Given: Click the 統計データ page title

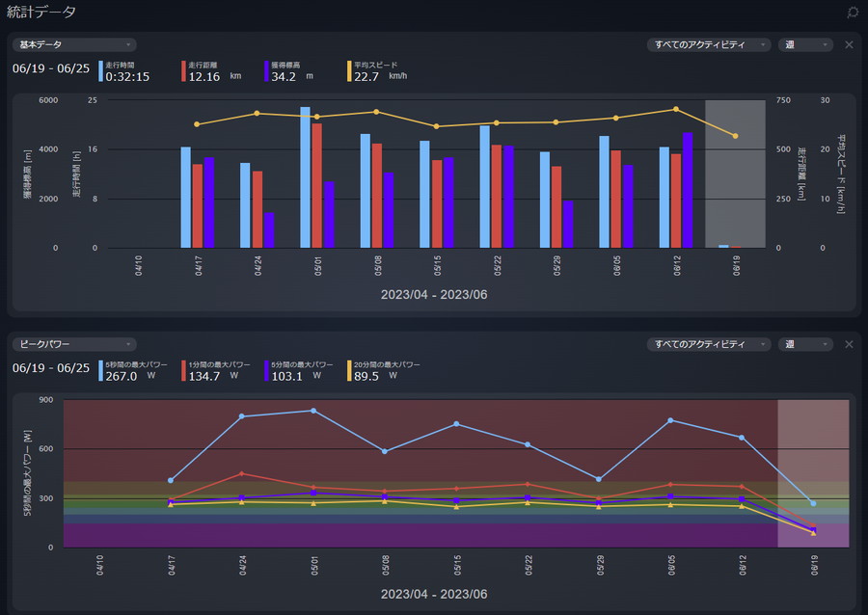Looking at the screenshot, I should (41, 13).
